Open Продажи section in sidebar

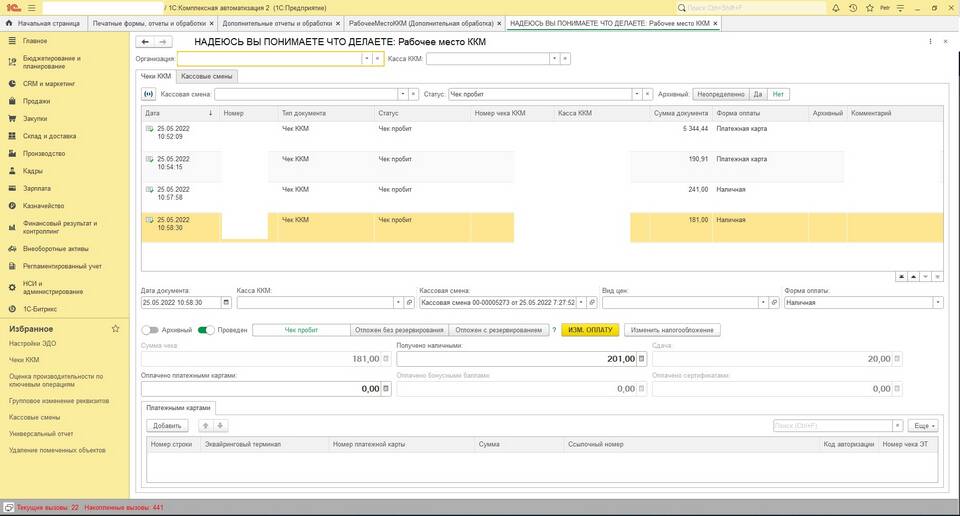(x=36, y=101)
